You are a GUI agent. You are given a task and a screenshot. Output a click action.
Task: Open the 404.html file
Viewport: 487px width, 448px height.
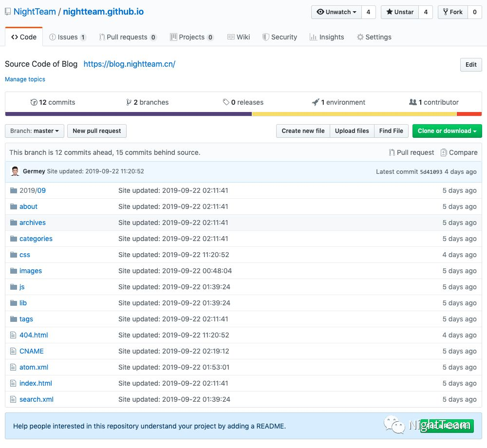point(34,336)
